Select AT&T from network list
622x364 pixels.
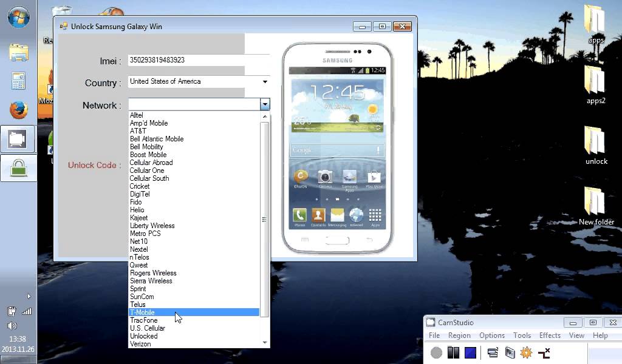click(x=194, y=131)
